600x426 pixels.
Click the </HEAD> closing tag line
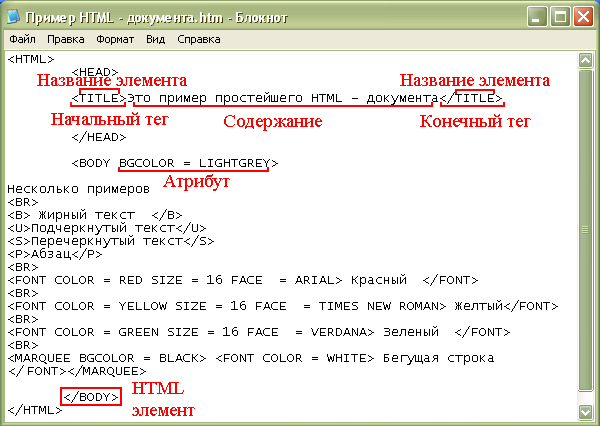99,137
